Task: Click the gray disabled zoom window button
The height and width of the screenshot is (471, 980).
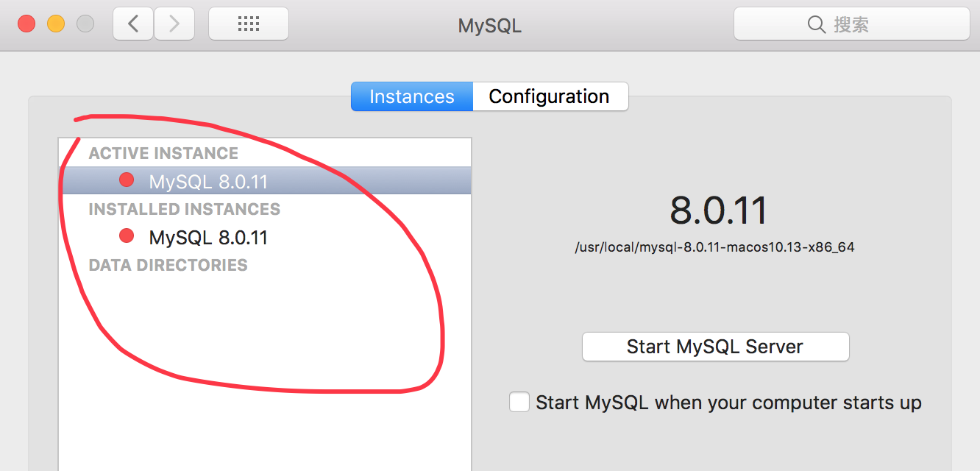Action: coord(85,24)
